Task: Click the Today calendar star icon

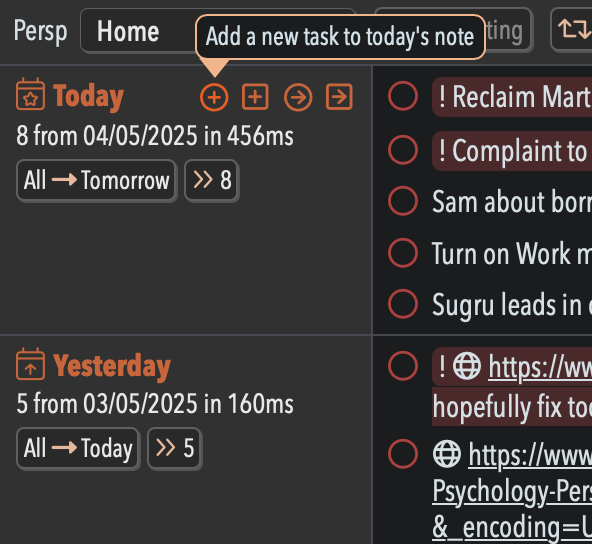Action: [x=31, y=94]
